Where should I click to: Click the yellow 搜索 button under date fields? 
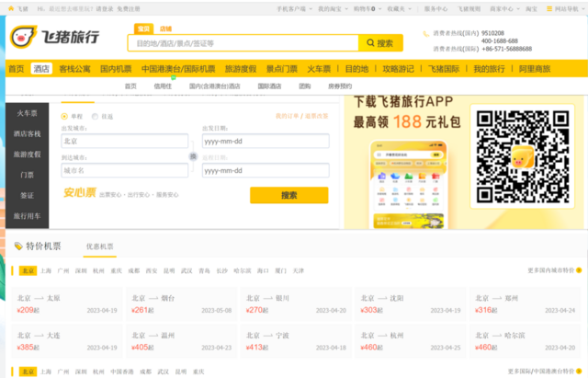pos(289,195)
